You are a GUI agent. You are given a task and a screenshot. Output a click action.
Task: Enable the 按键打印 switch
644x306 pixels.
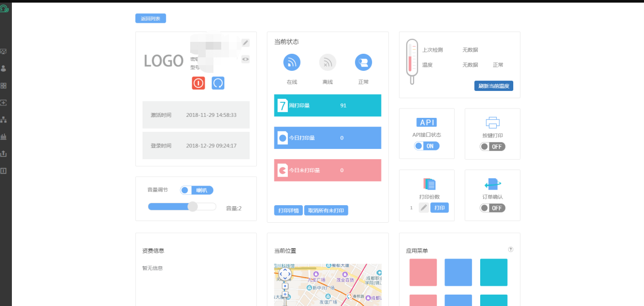point(493,147)
